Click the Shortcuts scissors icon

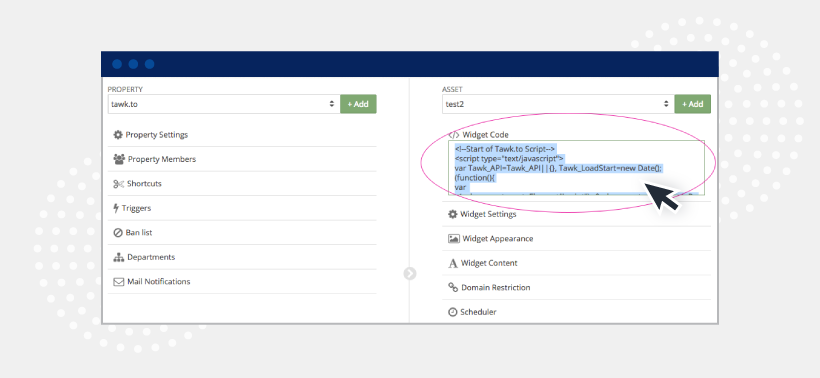[118, 184]
